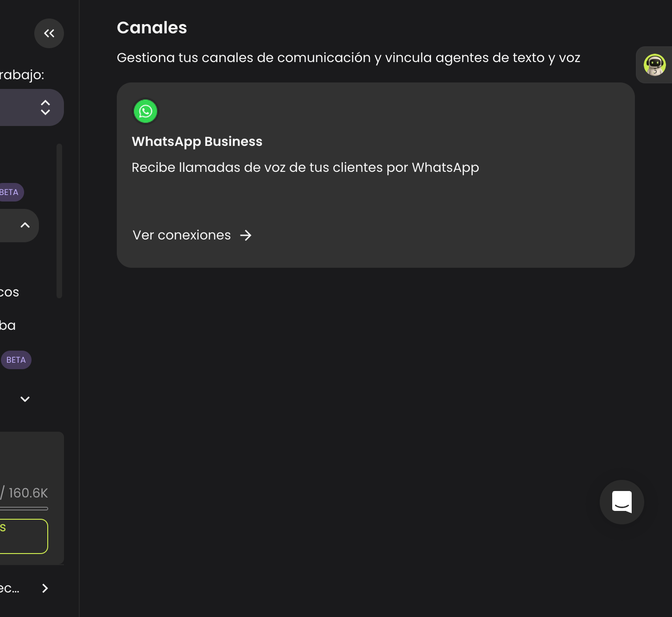Click the lower BETA badge in the sidebar
672x617 pixels.
16,360
